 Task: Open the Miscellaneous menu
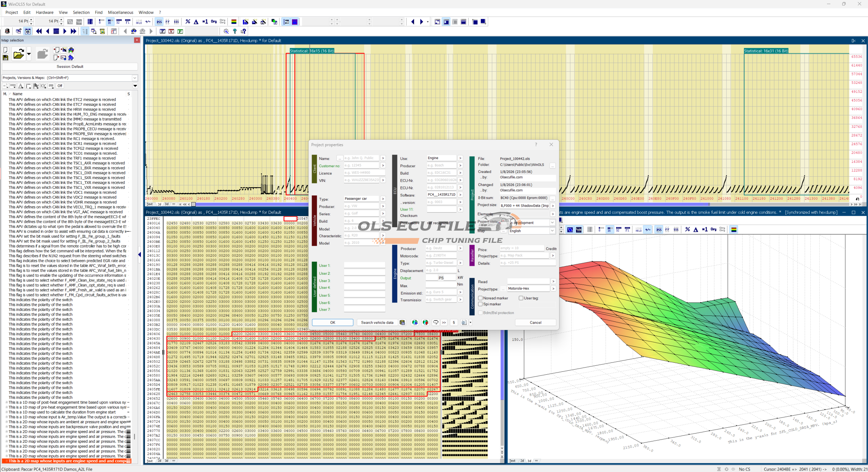(120, 13)
